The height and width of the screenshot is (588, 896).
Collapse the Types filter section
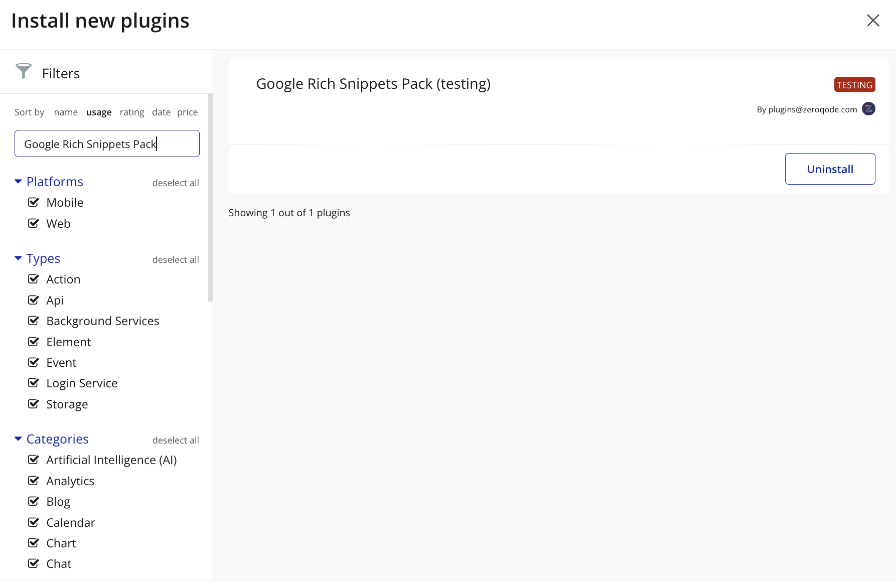tap(18, 258)
